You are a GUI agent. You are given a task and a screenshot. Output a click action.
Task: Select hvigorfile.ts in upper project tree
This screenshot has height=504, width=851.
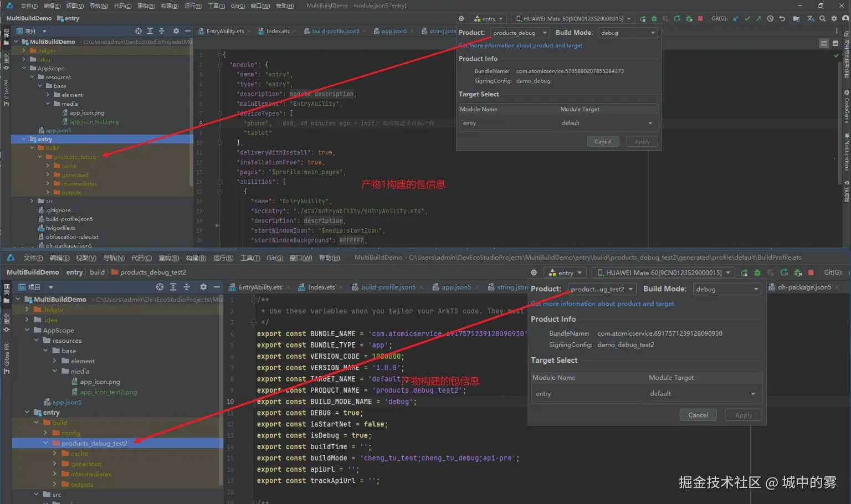click(60, 228)
